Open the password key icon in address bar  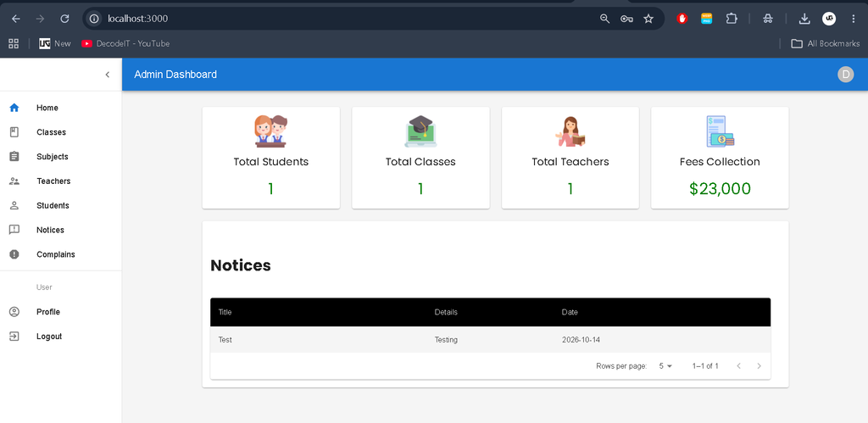(x=626, y=19)
